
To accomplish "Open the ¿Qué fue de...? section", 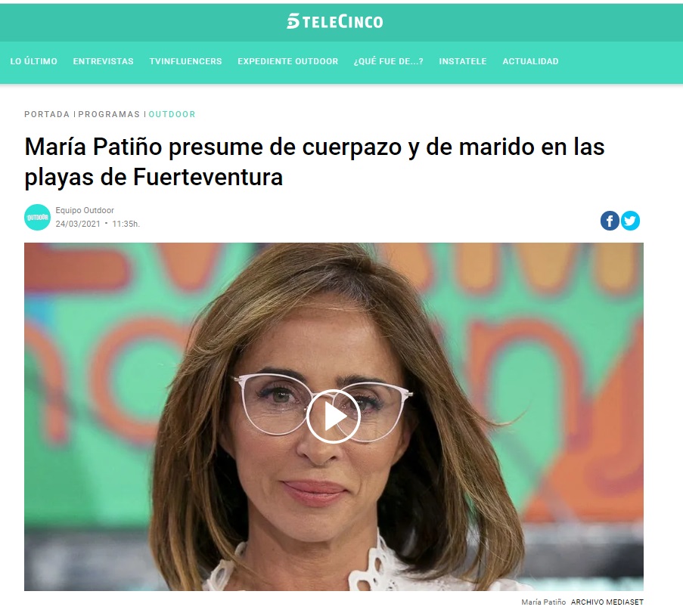I will pos(389,61).
